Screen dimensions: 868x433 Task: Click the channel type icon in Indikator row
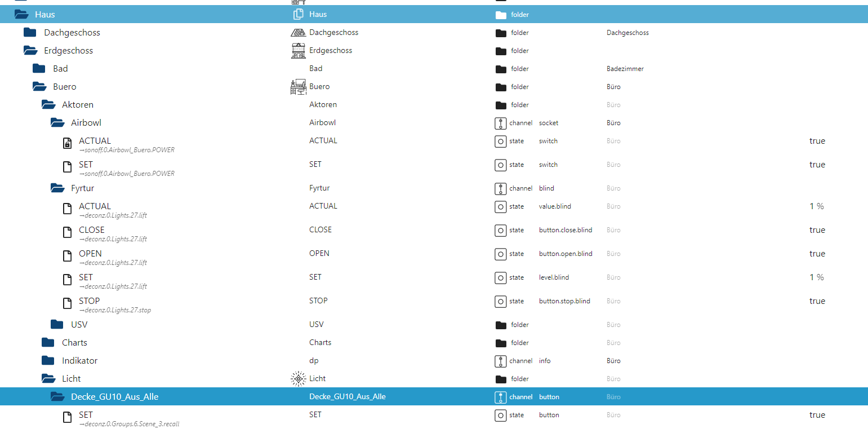pyautogui.click(x=500, y=361)
